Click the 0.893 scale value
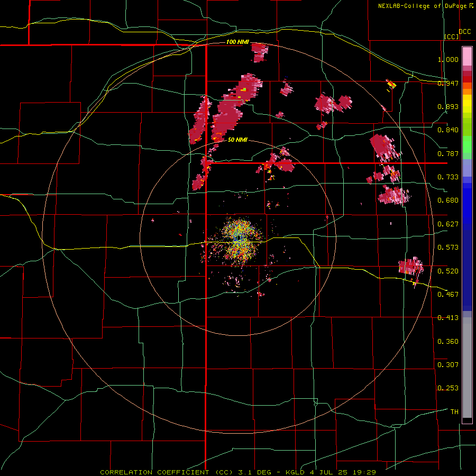476x476 pixels. [x=448, y=106]
